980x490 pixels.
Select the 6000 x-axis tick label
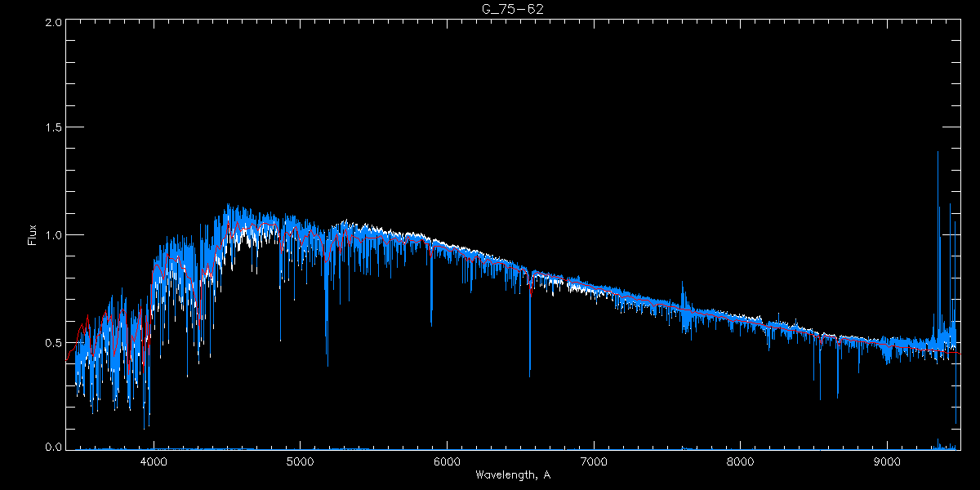(x=447, y=461)
